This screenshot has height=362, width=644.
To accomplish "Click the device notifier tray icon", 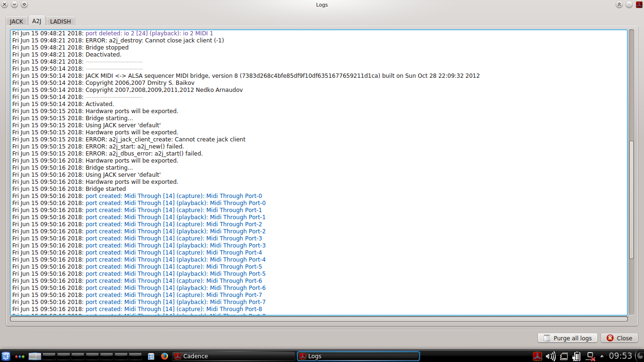I will pyautogui.click(x=564, y=356).
